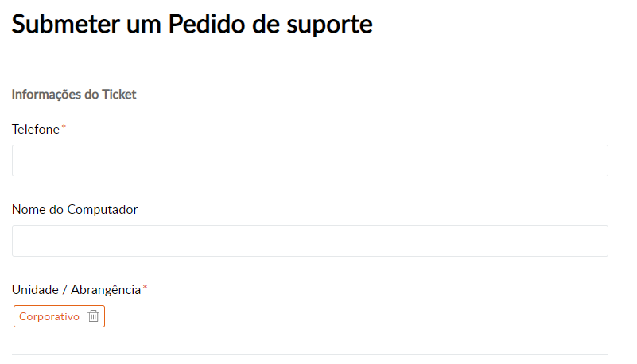The width and height of the screenshot is (637, 364).
Task: Click the word Computador in the field label
Action: point(103,210)
